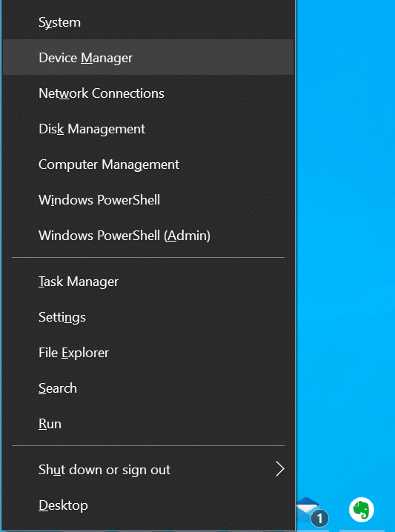
Task: Open Computer Management
Action: pos(148,164)
